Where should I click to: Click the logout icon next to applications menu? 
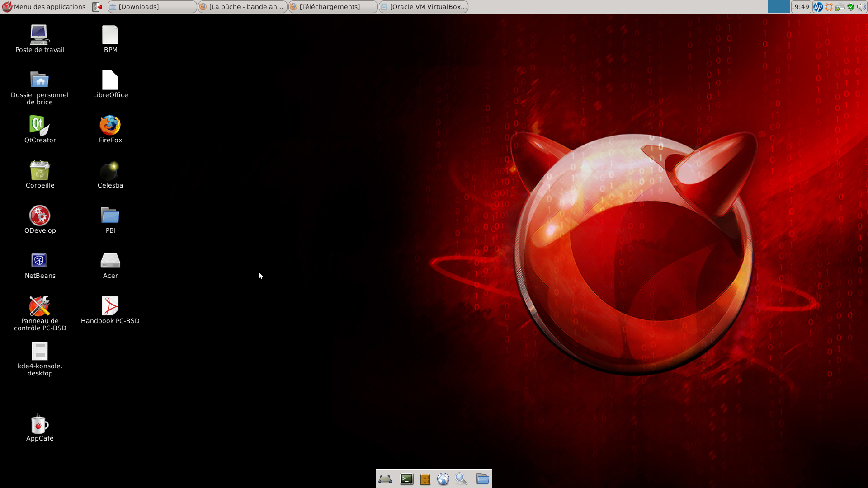click(x=97, y=7)
